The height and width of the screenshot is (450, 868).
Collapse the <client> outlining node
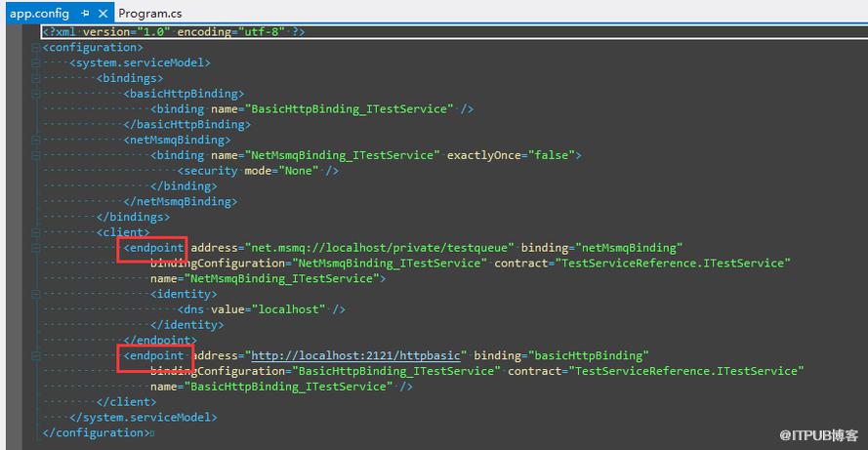click(36, 232)
